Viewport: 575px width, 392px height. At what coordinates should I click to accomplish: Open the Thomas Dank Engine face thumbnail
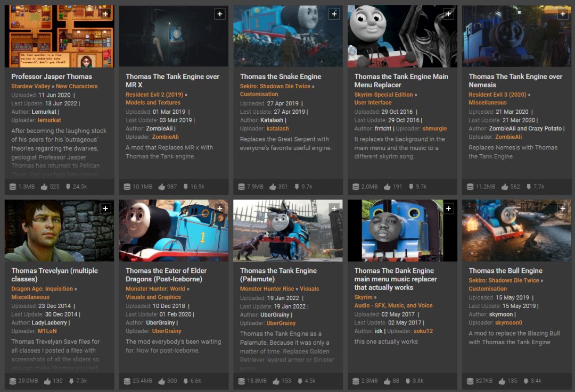click(x=402, y=230)
